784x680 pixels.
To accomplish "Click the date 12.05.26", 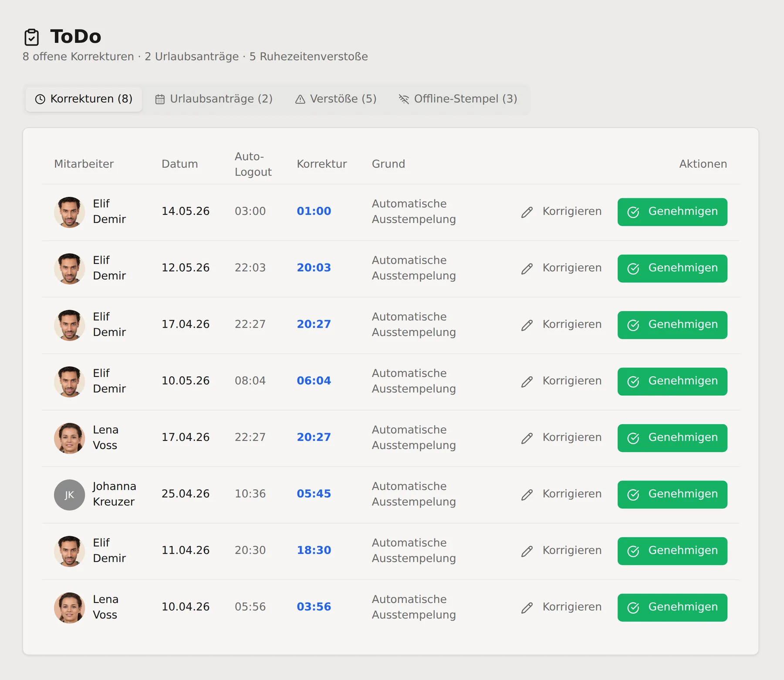I will point(186,268).
